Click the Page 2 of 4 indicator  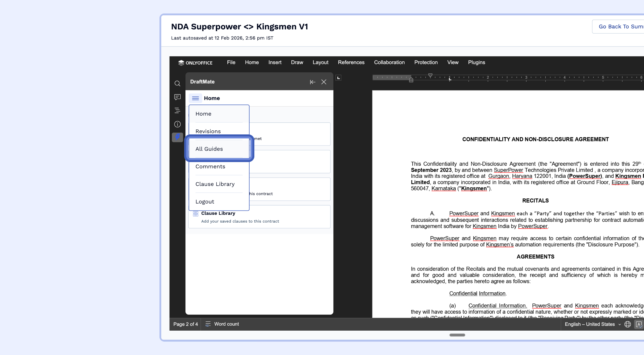(x=185, y=324)
